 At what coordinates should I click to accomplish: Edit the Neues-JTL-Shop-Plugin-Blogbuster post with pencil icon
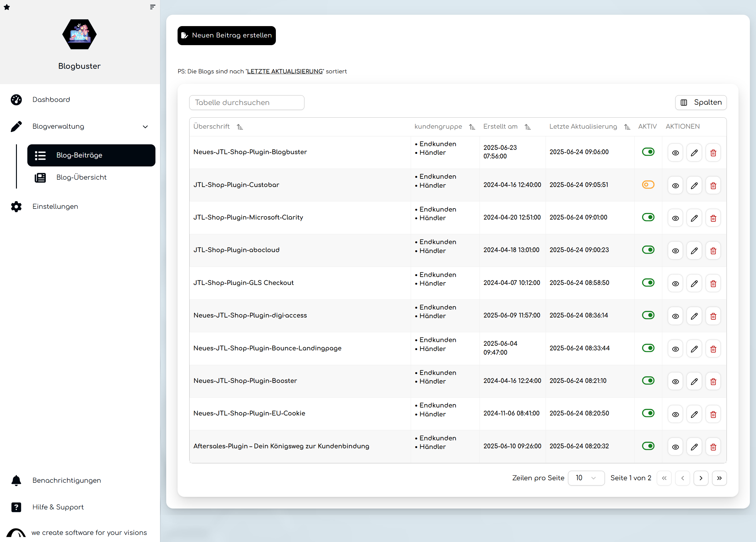[x=694, y=153]
